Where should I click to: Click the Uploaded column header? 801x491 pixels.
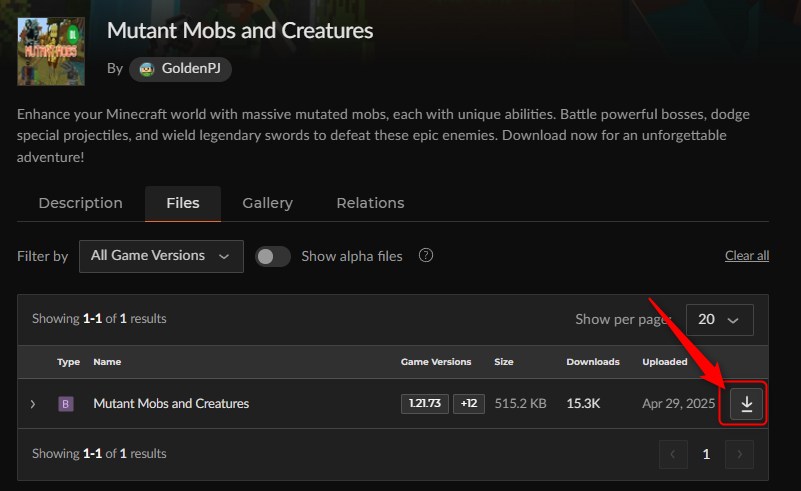tap(665, 362)
